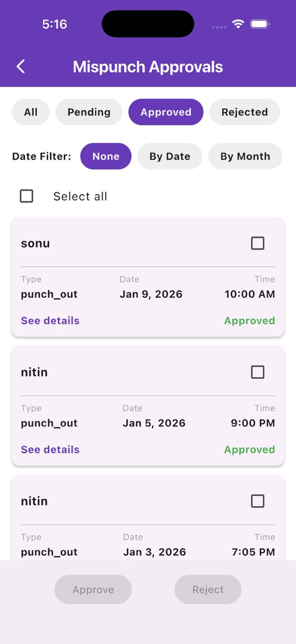View details of nitin's Jan 5 entry
296x644 pixels.
pyautogui.click(x=50, y=449)
